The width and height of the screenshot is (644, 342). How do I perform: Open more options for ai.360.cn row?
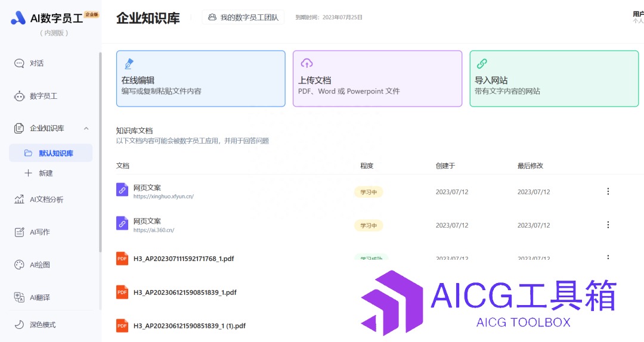(x=608, y=225)
